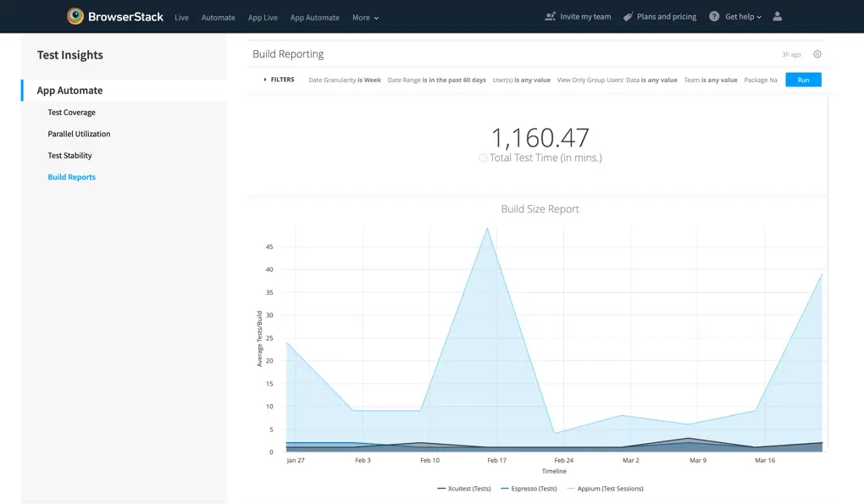Click the Invite my team people icon
864x504 pixels.
[x=551, y=16]
